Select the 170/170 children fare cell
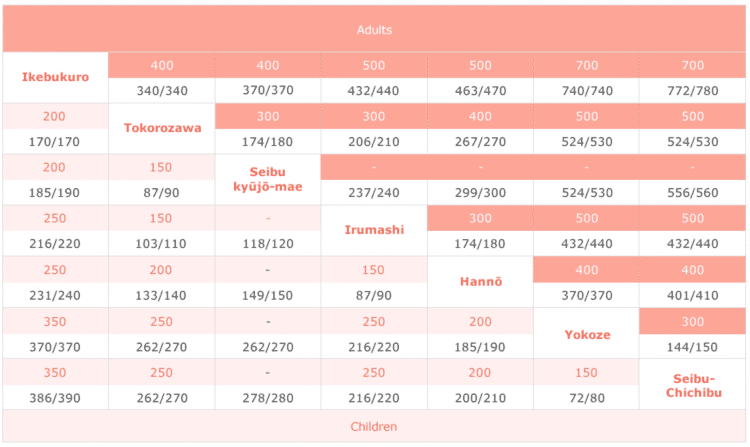The width and height of the screenshot is (750, 447). pos(54,142)
